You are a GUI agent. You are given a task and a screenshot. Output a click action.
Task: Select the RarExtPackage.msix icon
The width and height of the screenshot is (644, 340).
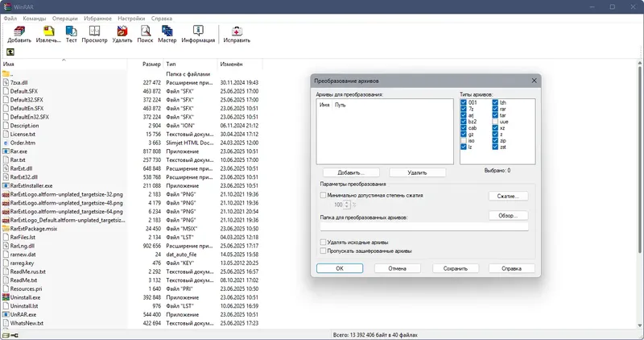tap(6, 229)
